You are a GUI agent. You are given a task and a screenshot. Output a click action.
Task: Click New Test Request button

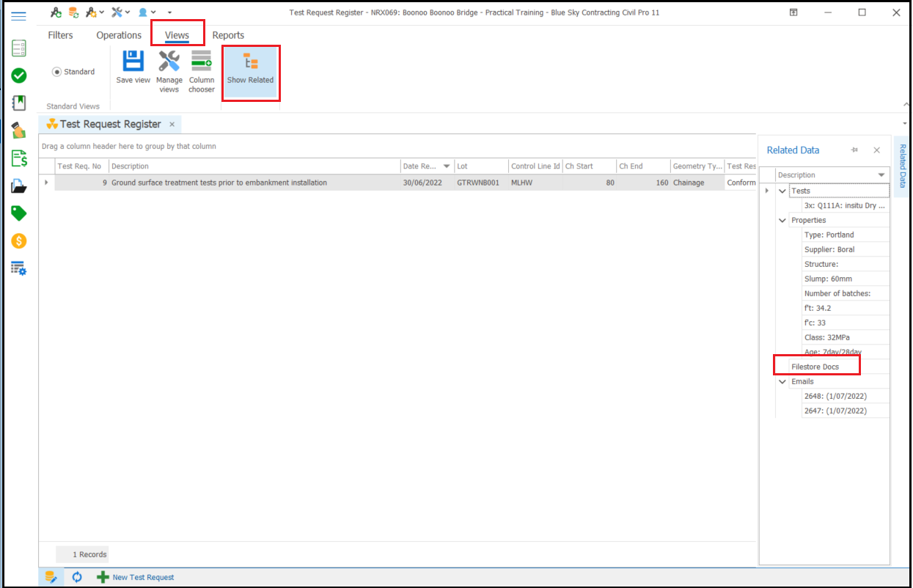[x=136, y=577]
